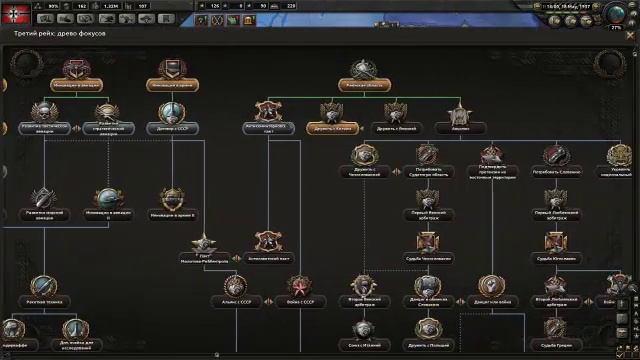This screenshot has width=640, height=360.
Task: Select the Второй Венский арбитраж focus
Action: coord(364,302)
